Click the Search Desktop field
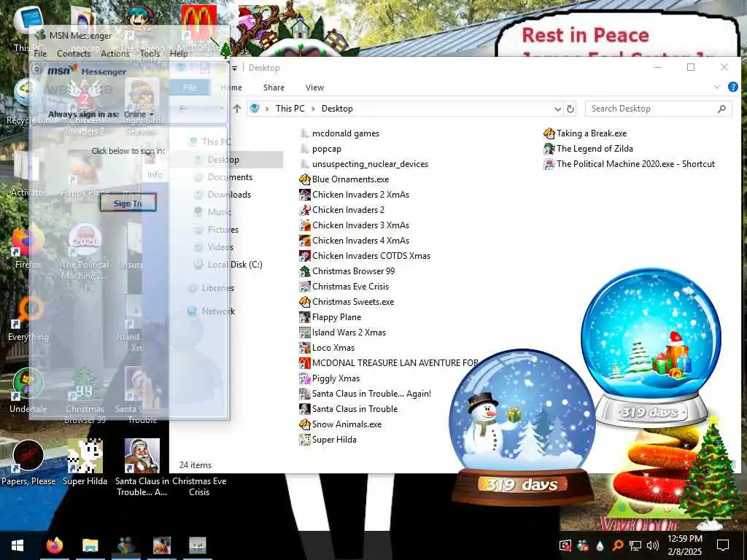 (x=659, y=109)
